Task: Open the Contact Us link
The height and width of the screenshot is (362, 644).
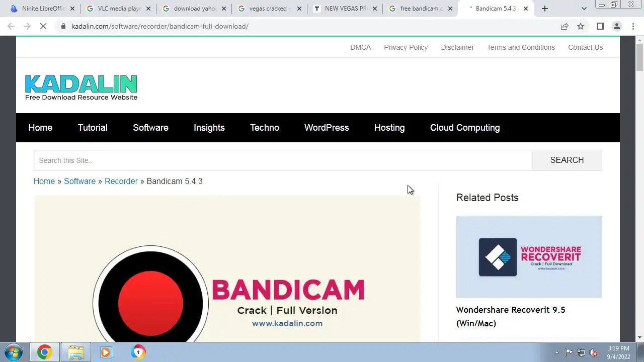Action: (x=585, y=47)
